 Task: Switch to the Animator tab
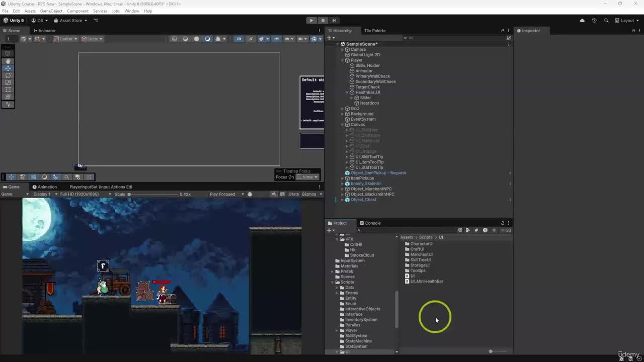click(x=44, y=31)
